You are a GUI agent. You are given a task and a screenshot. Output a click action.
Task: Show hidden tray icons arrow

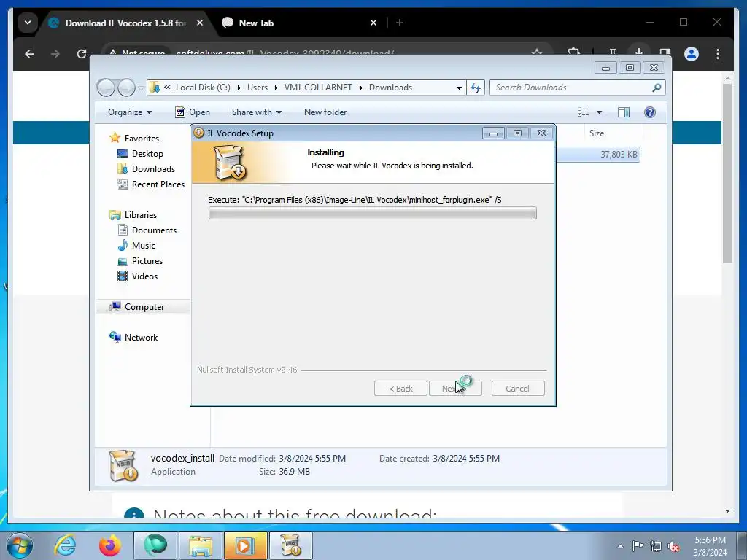tap(620, 547)
